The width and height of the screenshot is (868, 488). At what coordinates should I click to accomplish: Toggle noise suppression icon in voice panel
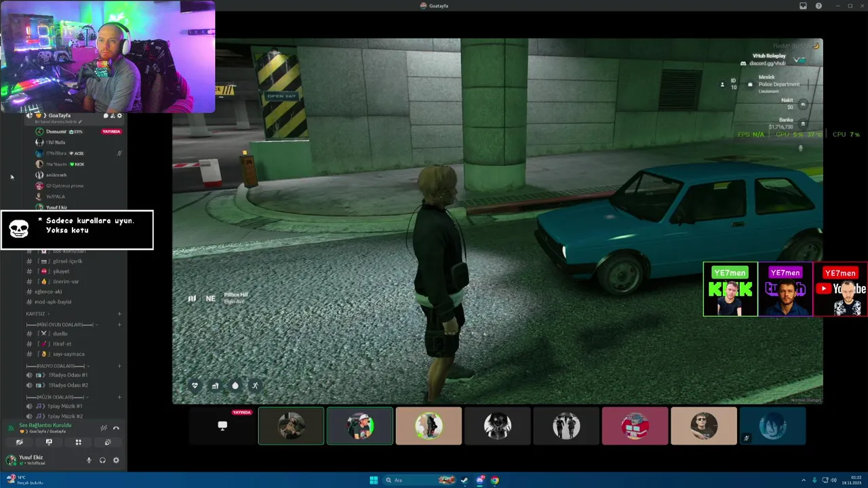[x=104, y=428]
